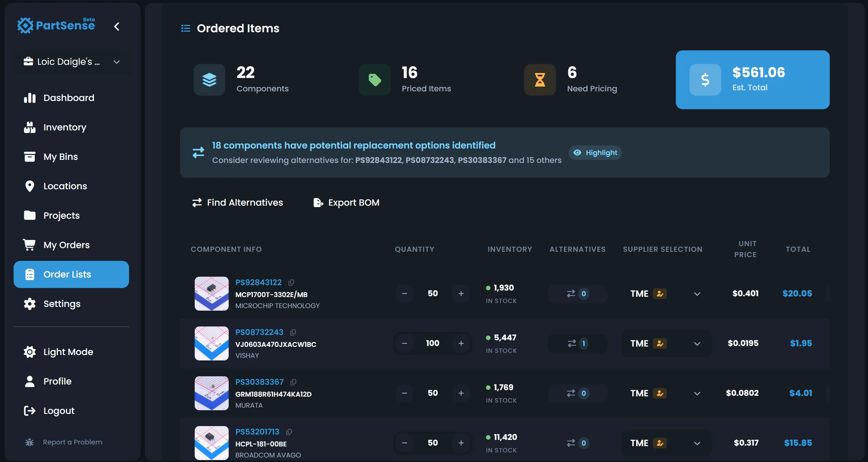Screen dimensions: 868x462
Task: Decrease quantity for PS08732243
Action: 404,343
